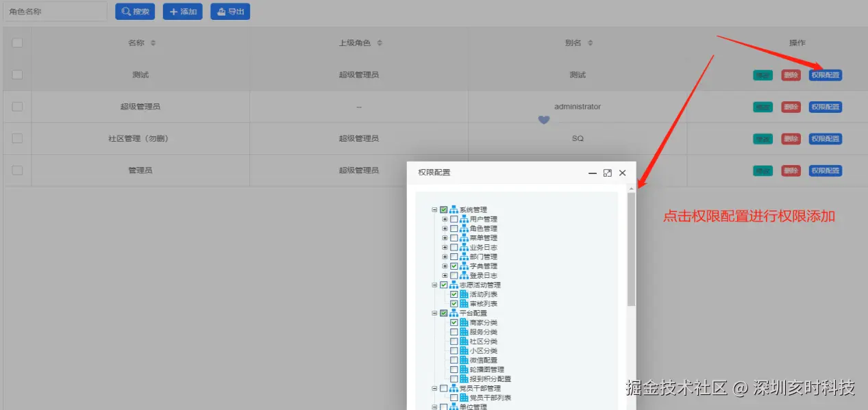Uncheck the 字典管理 permission checkbox

point(454,266)
